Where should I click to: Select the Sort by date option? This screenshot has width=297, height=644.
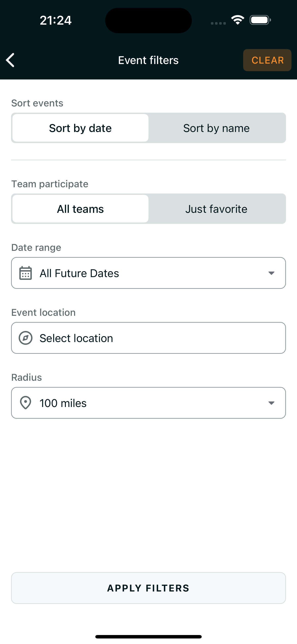pyautogui.click(x=80, y=128)
